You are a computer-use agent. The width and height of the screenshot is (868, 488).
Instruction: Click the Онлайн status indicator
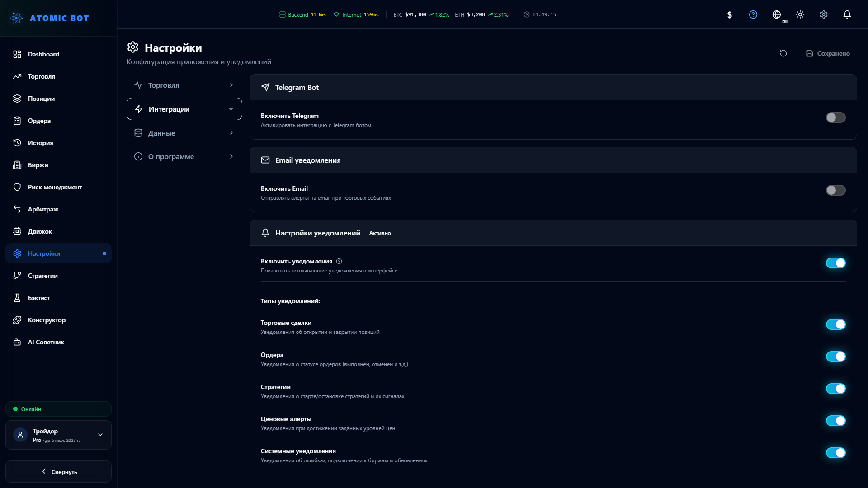[x=58, y=409]
